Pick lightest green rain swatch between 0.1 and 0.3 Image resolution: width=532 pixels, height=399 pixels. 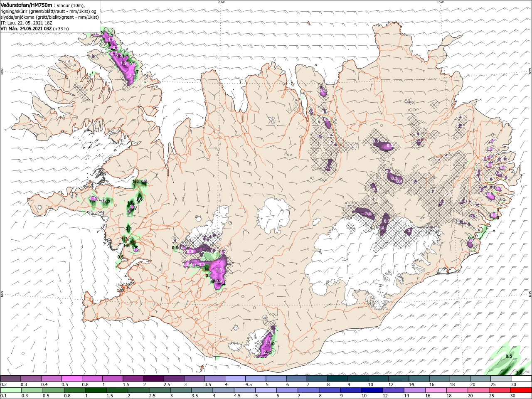click(10, 390)
